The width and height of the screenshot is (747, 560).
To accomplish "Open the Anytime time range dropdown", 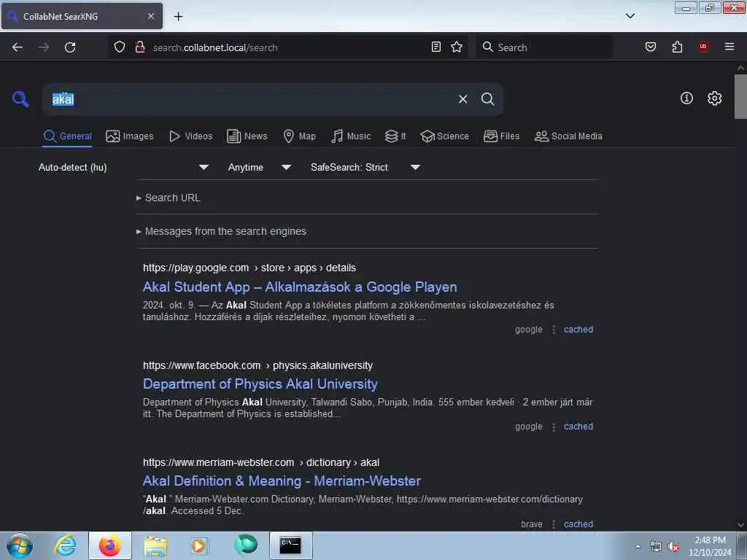I will (x=259, y=167).
